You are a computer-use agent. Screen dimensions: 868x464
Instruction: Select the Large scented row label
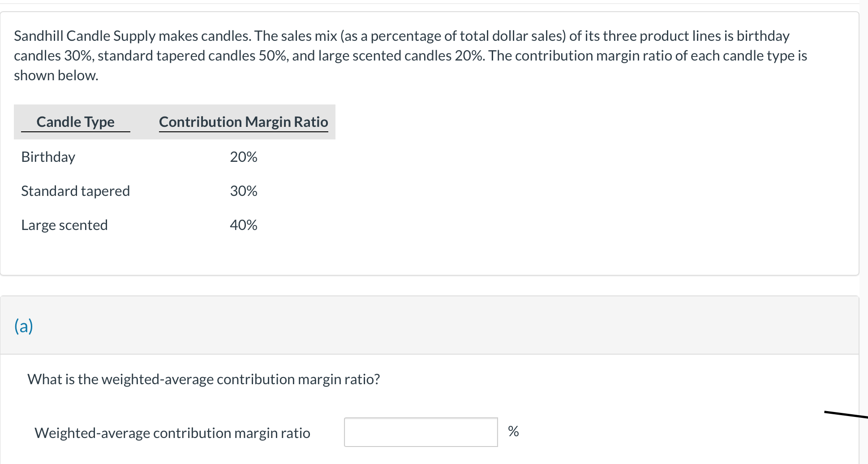coord(64,225)
